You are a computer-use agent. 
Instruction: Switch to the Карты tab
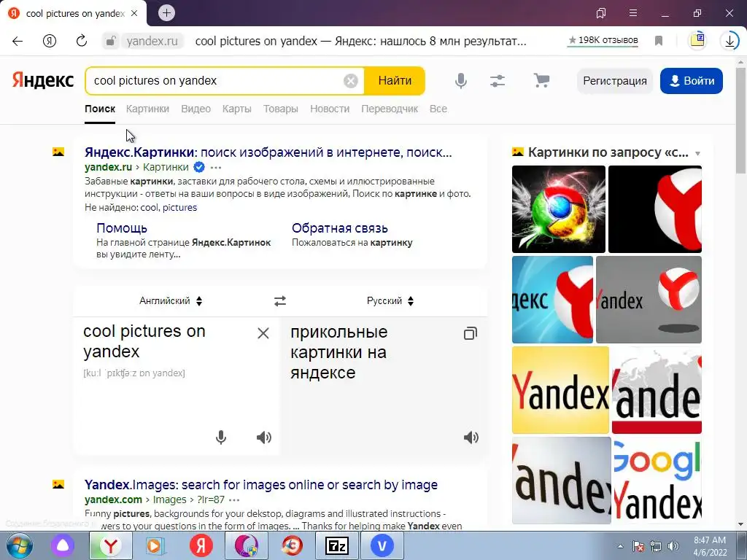point(237,109)
